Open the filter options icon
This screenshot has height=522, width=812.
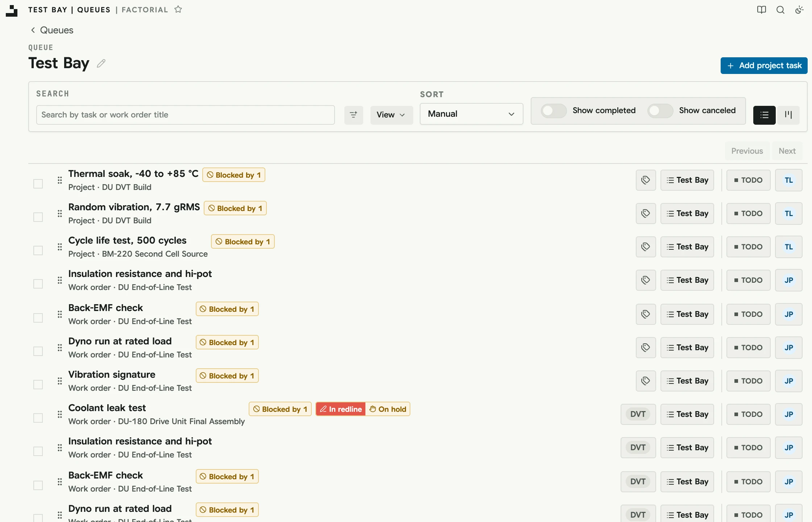tap(353, 115)
